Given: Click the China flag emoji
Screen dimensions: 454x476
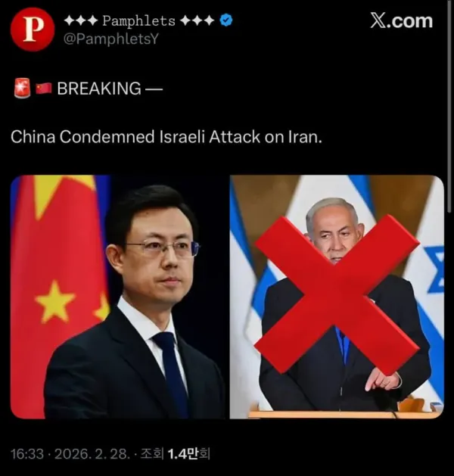Looking at the screenshot, I should click(44, 89).
